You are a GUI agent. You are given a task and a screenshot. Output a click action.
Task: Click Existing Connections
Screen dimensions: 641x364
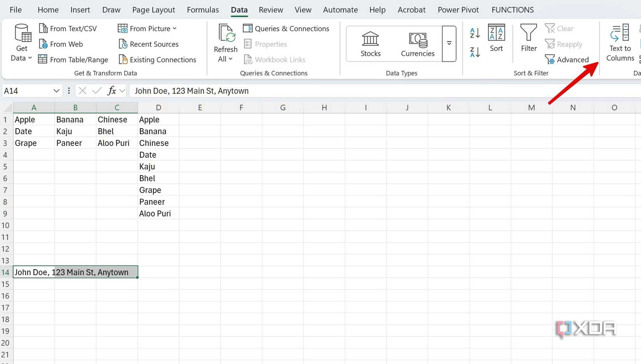click(x=157, y=59)
